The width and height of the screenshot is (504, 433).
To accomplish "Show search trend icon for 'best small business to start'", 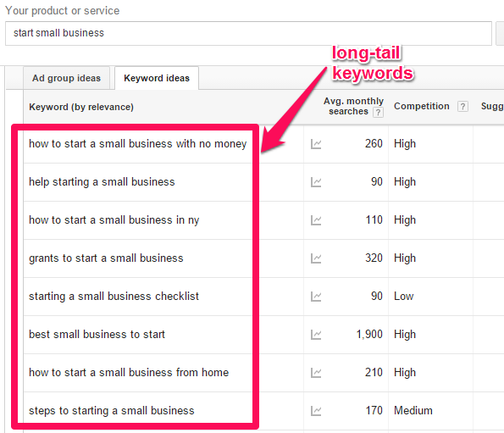I will [x=316, y=335].
